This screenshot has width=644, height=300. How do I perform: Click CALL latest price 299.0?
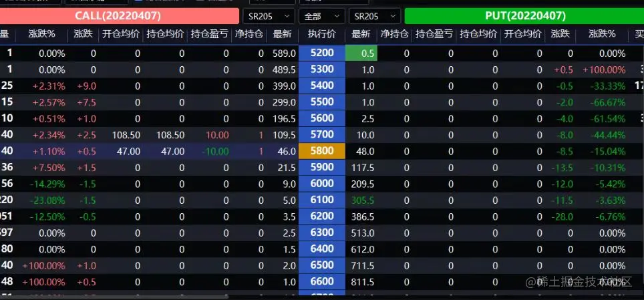(284, 102)
